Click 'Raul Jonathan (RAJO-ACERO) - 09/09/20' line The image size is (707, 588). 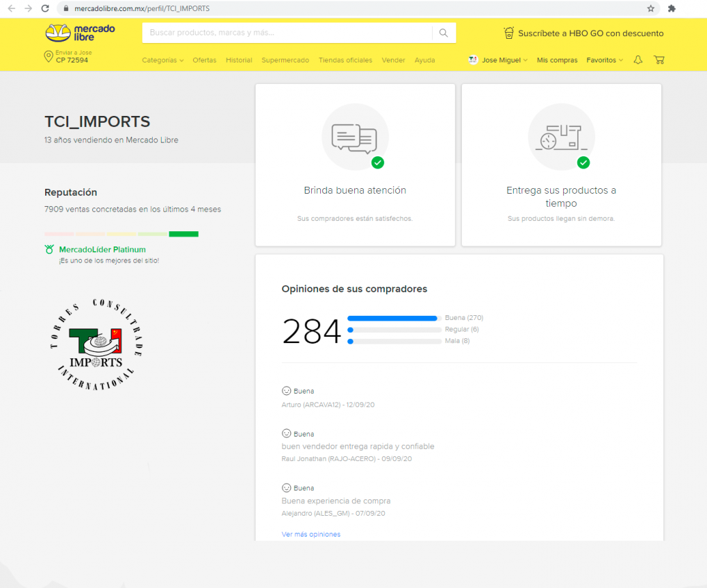(x=347, y=459)
